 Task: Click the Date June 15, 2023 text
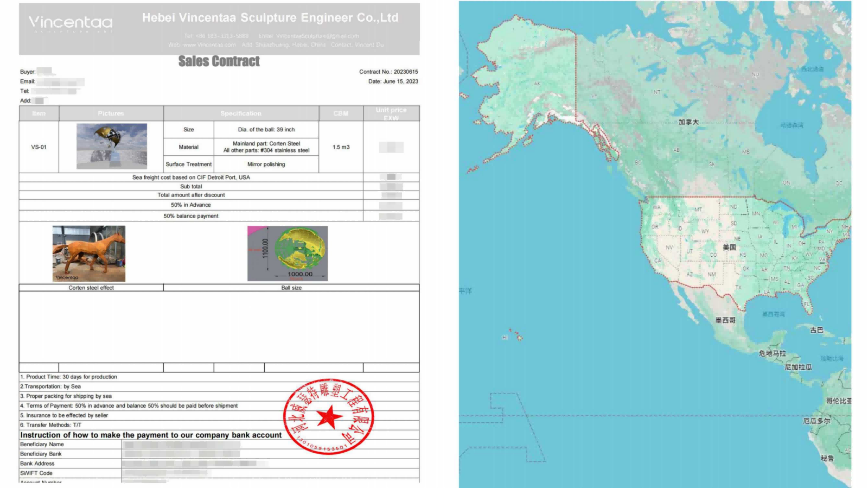(x=393, y=81)
